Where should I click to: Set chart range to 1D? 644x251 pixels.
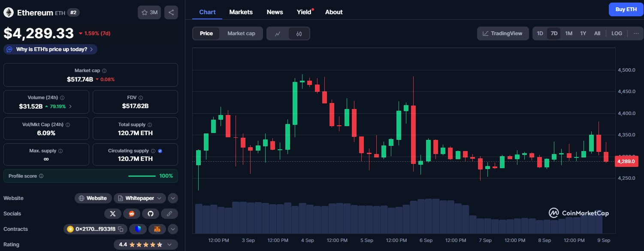540,33
